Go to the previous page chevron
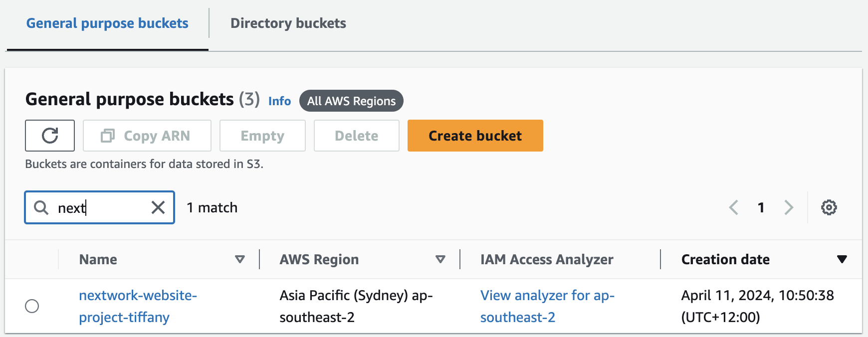 (x=733, y=207)
